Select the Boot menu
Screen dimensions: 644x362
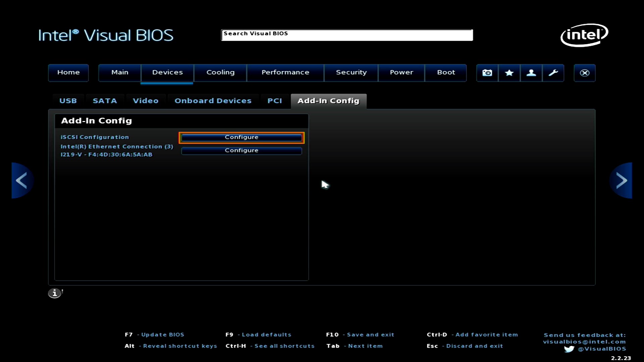[446, 72]
